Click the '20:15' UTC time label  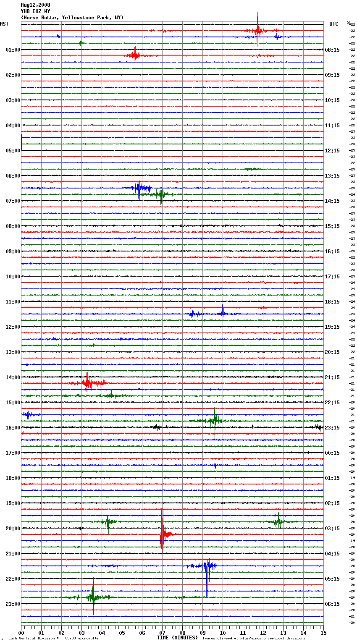[332, 352]
